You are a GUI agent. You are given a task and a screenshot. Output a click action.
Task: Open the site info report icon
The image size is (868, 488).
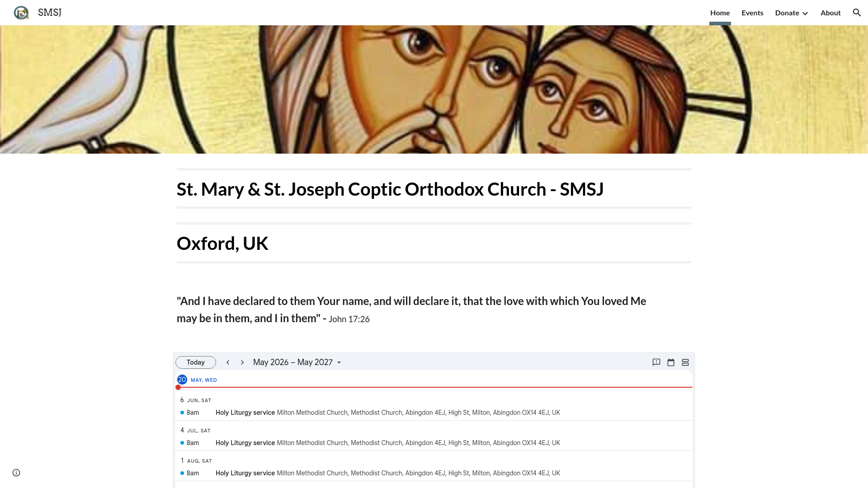point(16,473)
